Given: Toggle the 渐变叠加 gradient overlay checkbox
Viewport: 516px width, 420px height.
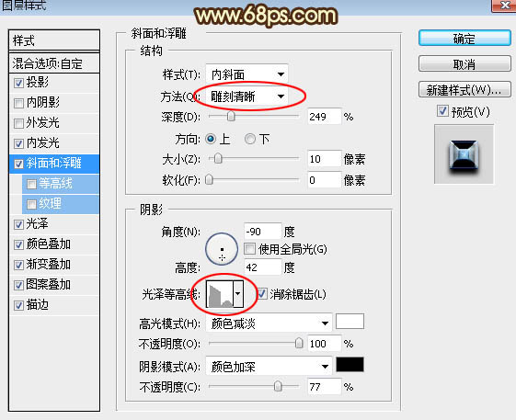Looking at the screenshot, I should tap(18, 265).
